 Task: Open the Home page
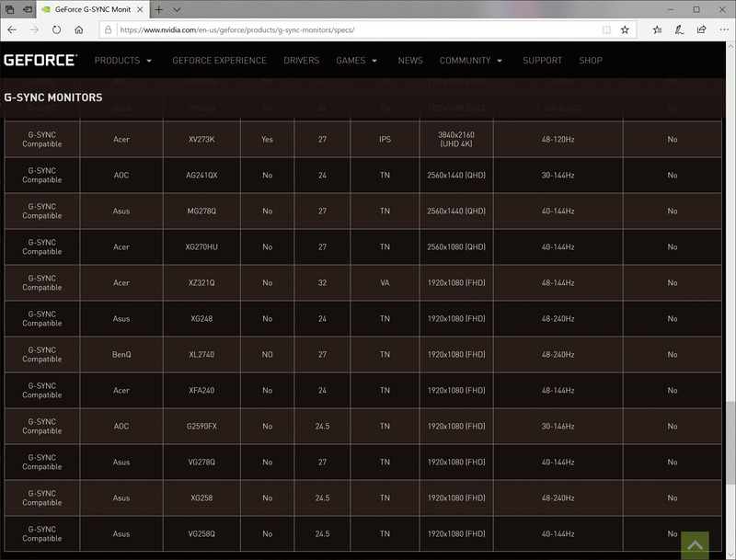pos(79,29)
